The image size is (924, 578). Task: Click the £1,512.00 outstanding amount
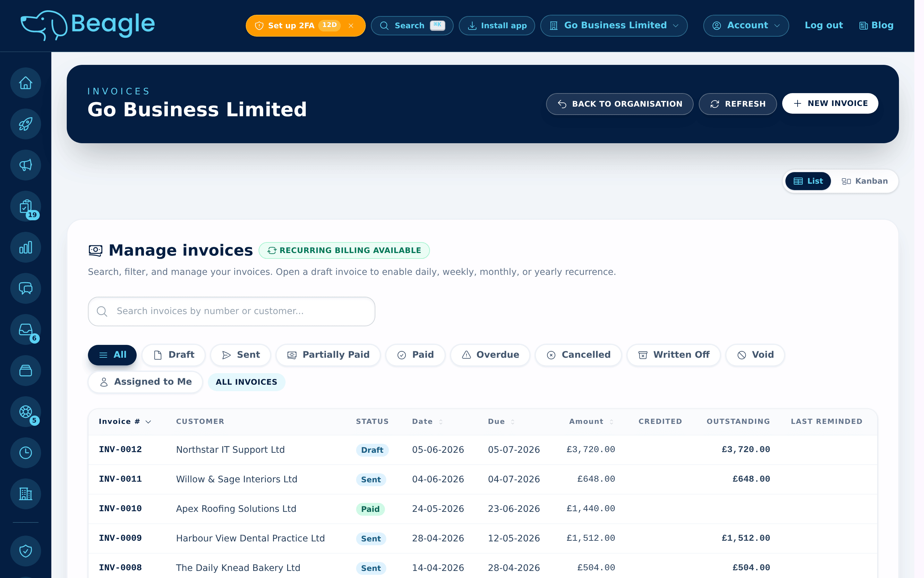745,538
